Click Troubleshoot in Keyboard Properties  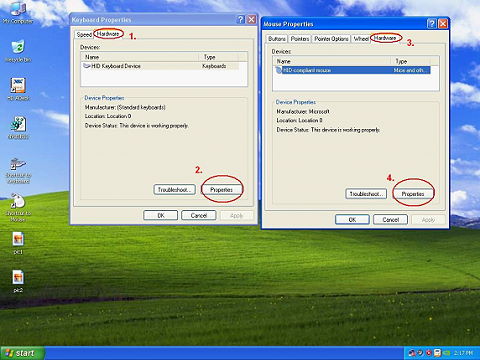click(x=174, y=190)
